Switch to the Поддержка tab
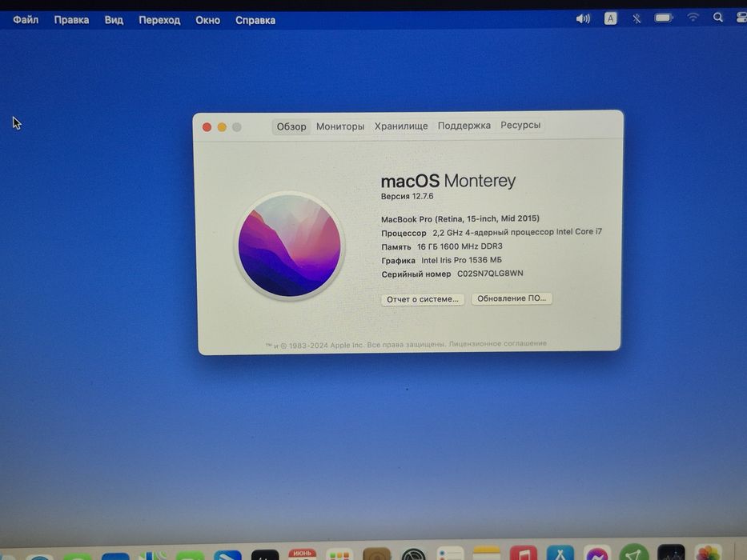This screenshot has width=747, height=560. point(464,126)
